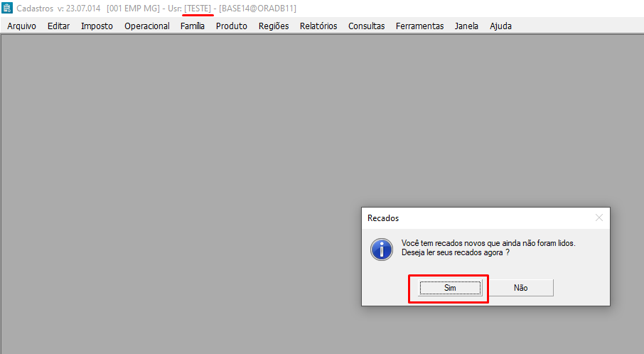Open the Janela menu
644x354 pixels.
(466, 26)
